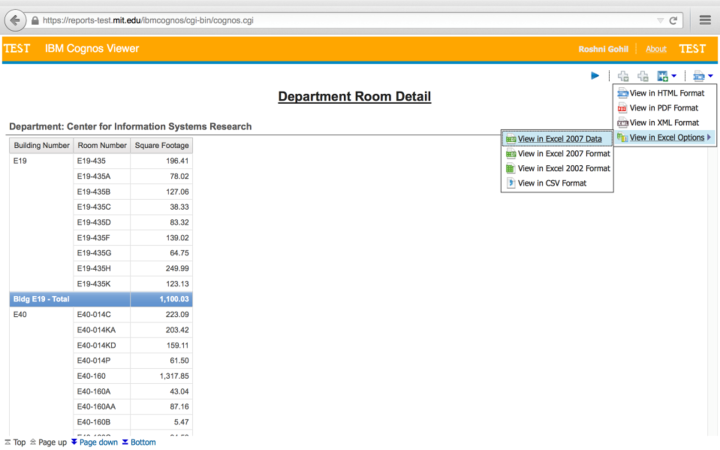Image resolution: width=720 pixels, height=450 pixels.
Task: Click the Drill Down toolbar icon
Action: click(x=624, y=76)
